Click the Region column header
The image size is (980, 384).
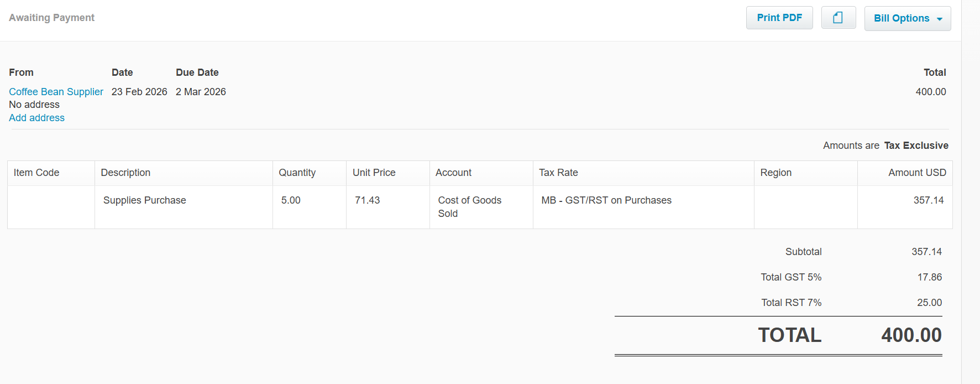click(775, 173)
